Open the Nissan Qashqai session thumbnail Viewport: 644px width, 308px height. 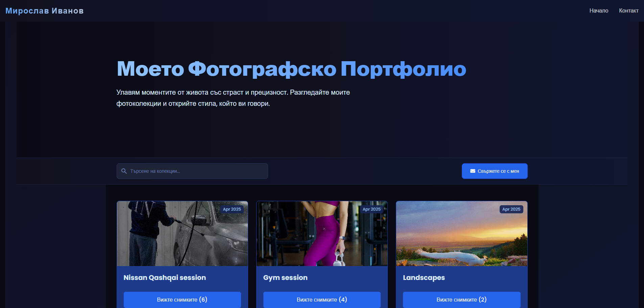pos(182,234)
